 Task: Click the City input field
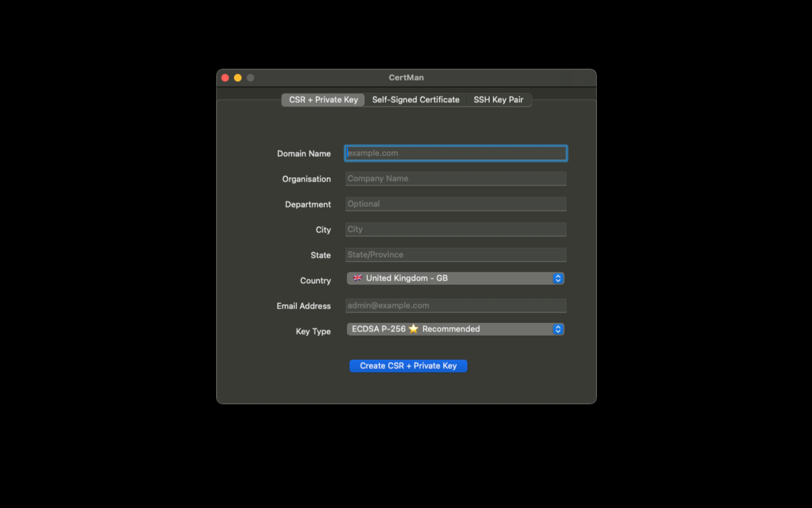click(455, 229)
